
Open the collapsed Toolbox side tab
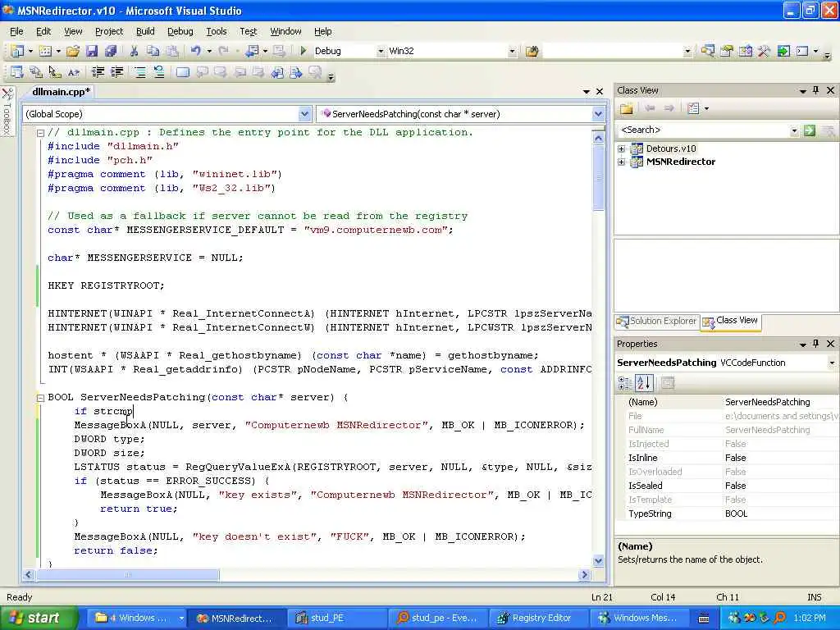(7, 112)
